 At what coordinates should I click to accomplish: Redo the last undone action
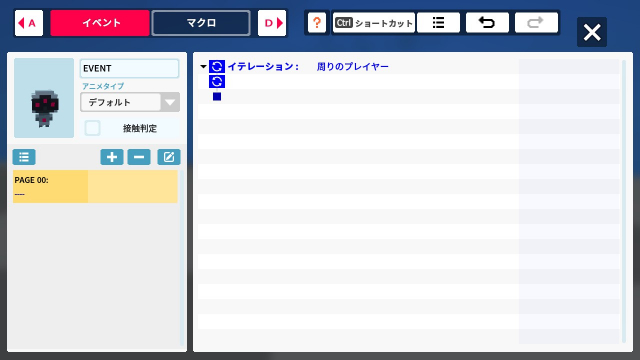pyautogui.click(x=536, y=22)
